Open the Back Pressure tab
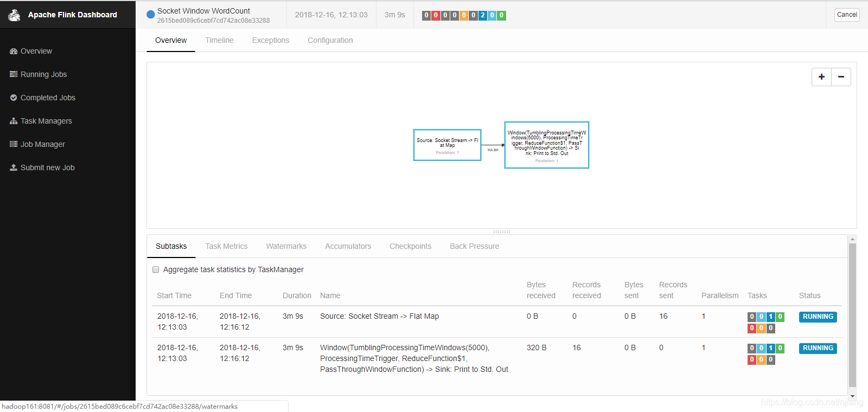 click(x=475, y=246)
